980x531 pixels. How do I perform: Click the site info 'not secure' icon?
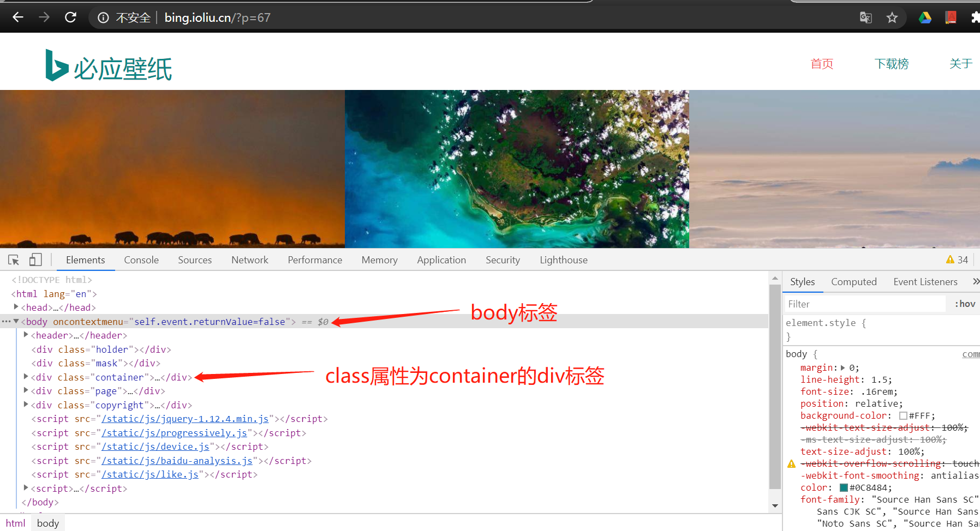[103, 18]
